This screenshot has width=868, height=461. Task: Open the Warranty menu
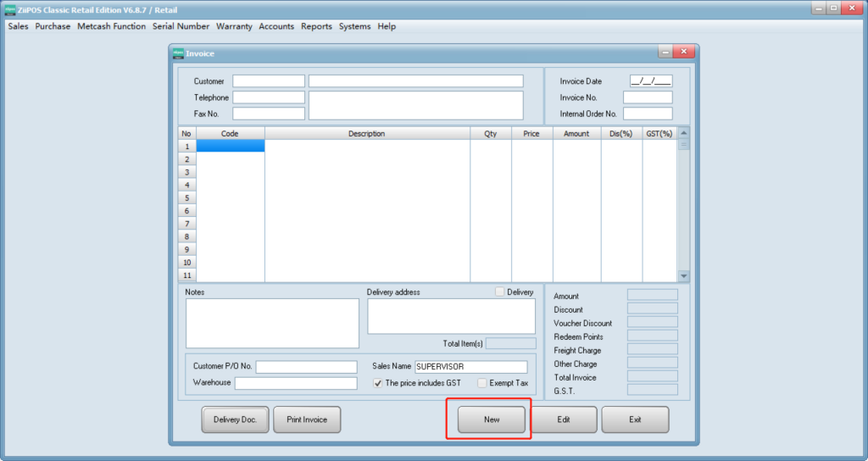pyautogui.click(x=234, y=26)
